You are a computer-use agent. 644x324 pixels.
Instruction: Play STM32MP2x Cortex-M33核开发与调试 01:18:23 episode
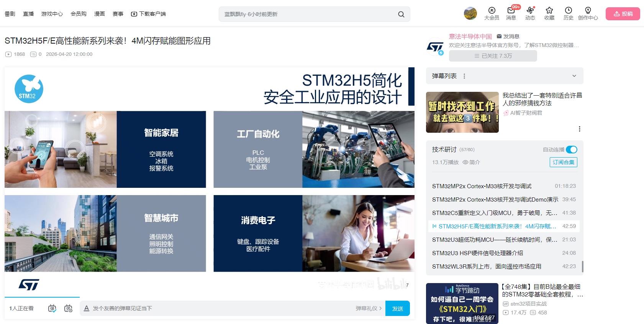504,186
